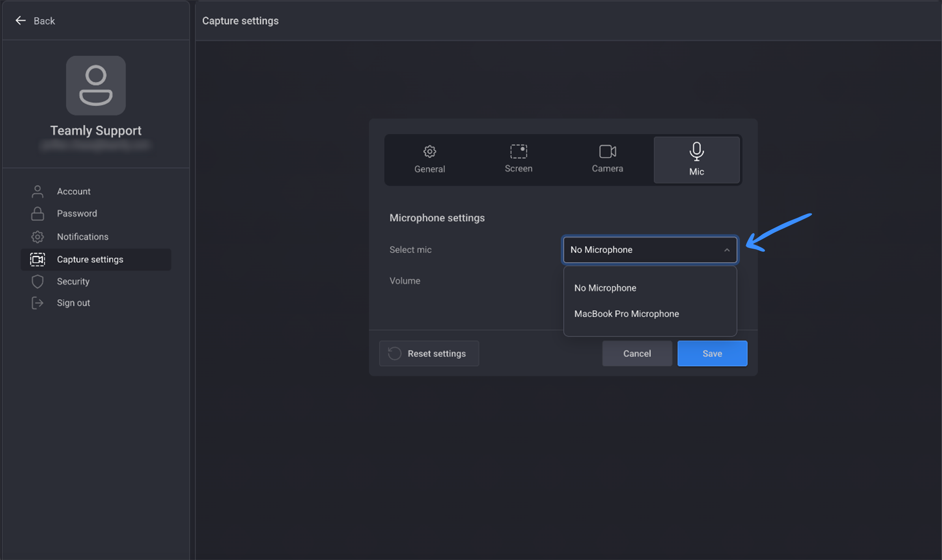Cancel the microphone settings changes
The width and height of the screenshot is (942, 560).
[x=637, y=353]
